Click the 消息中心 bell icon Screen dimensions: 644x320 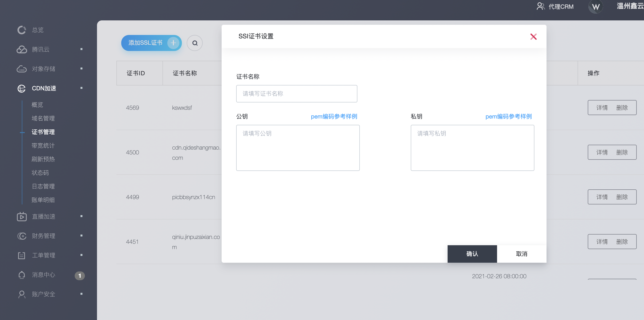click(x=22, y=275)
